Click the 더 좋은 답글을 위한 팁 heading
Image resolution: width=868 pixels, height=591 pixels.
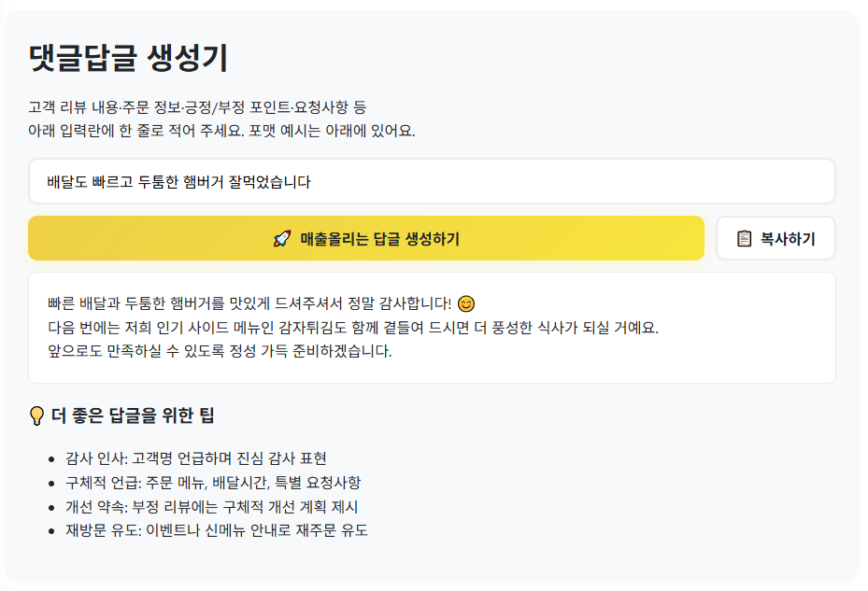pos(134,415)
